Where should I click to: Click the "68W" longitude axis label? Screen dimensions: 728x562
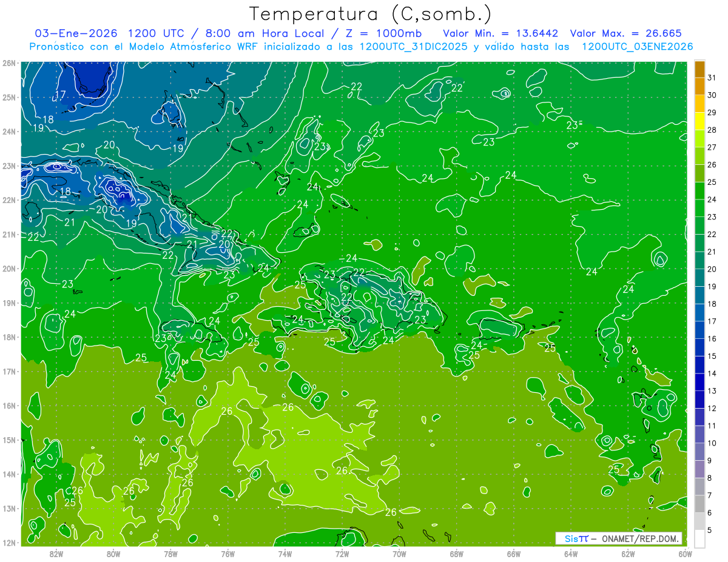coord(457,554)
